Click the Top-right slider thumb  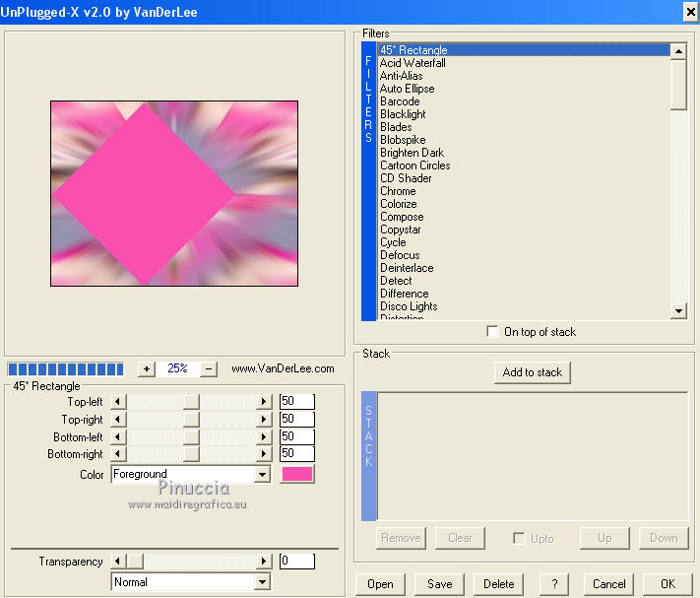(192, 420)
